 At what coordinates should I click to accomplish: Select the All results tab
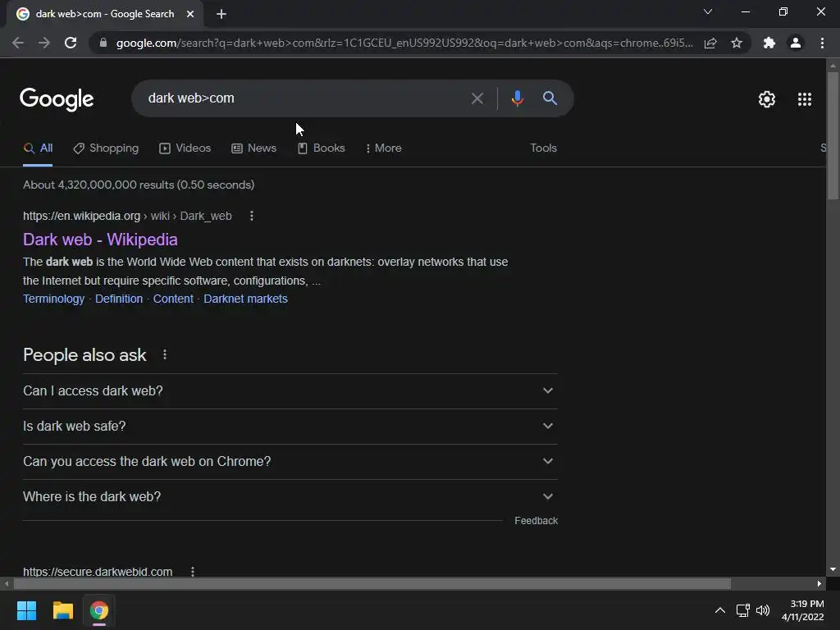coord(38,148)
